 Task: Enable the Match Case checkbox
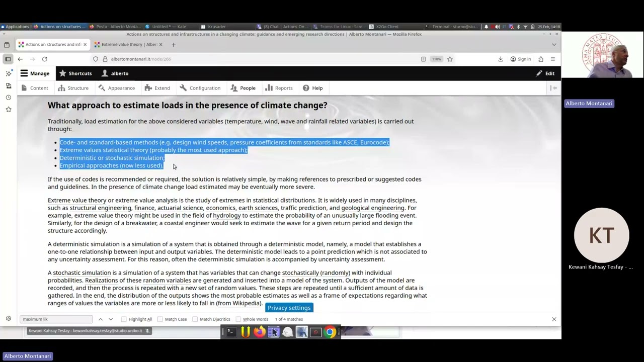click(160, 319)
